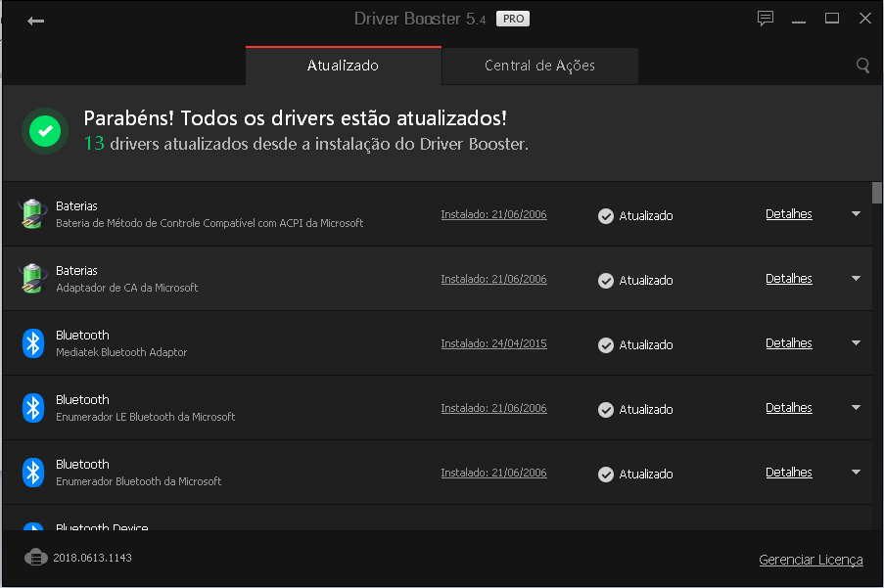The height and width of the screenshot is (588, 884).
Task: Open the feedback chat bubble icon
Action: (x=765, y=19)
